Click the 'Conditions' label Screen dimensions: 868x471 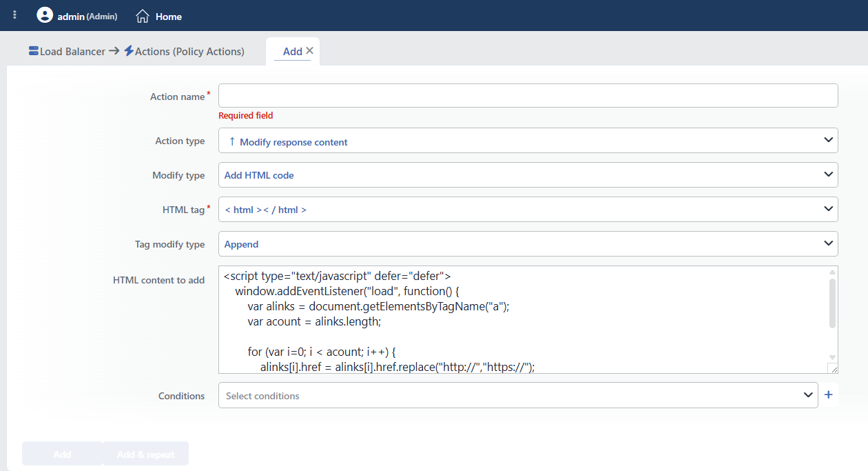click(182, 396)
